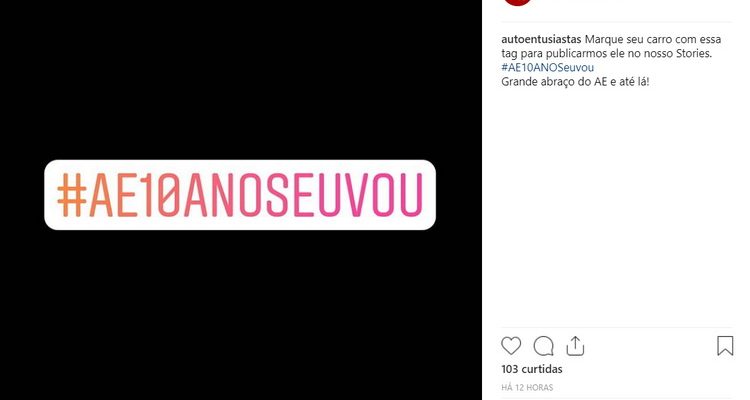The height and width of the screenshot is (400, 750).
Task: Select the black post image background
Action: coord(241,311)
